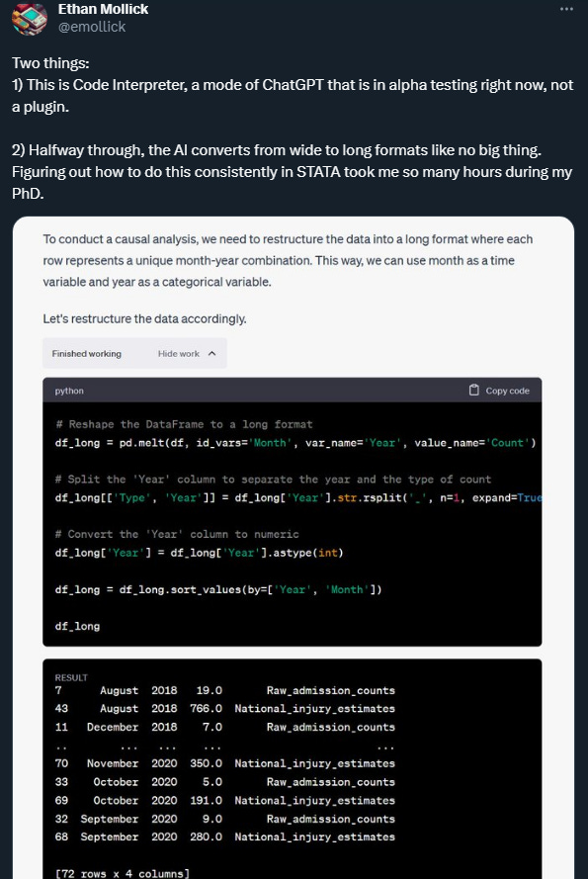Click result row 69 October 191.0
This screenshot has height=879, width=588.
pos(224,801)
